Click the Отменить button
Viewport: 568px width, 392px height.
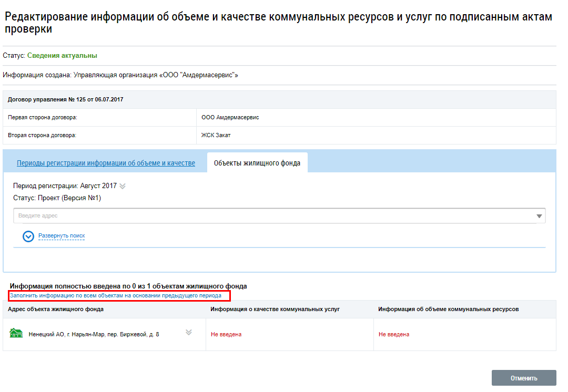click(524, 378)
